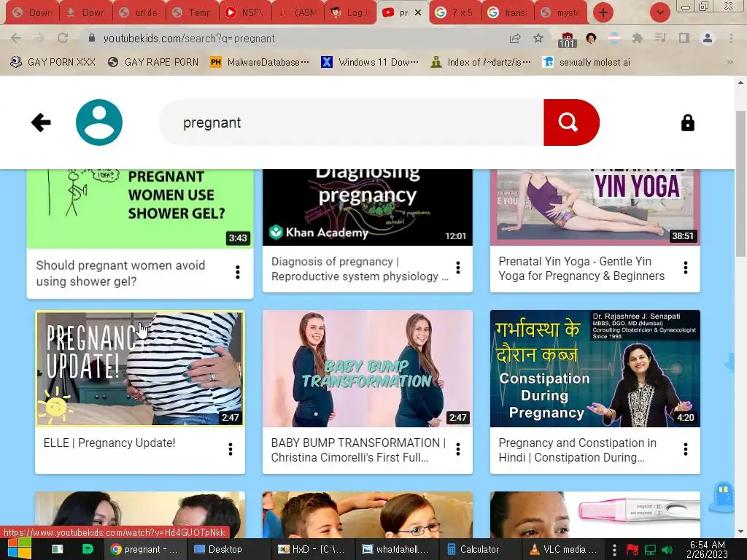Screen dimensions: 747x560
Task: Open the Chrome pregnant taskbar item
Action: [x=145, y=549]
